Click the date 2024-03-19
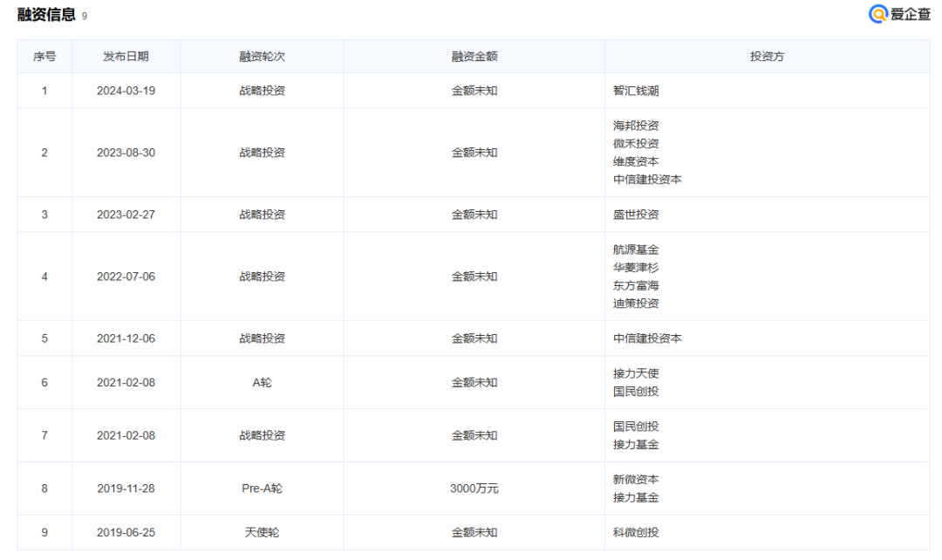Screen dimensions: 942x560 tap(126, 91)
